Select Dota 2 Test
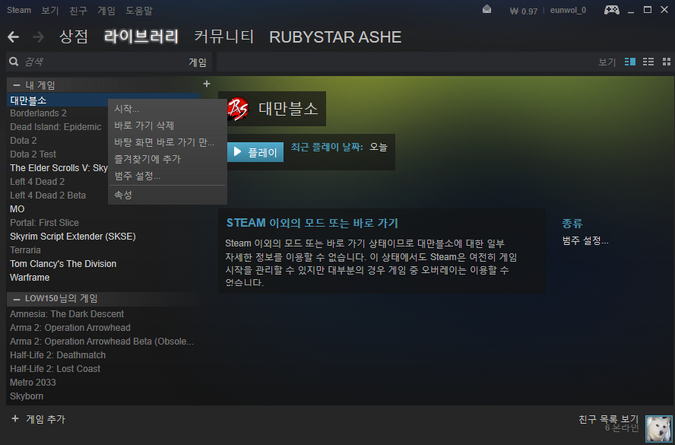675x445 pixels. pos(33,154)
